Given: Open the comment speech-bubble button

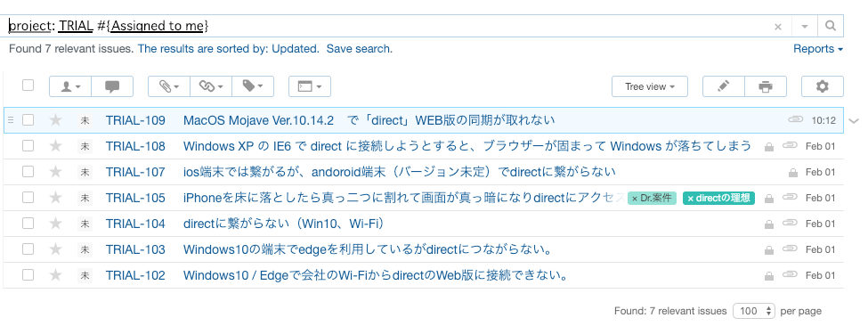Looking at the screenshot, I should (x=112, y=86).
